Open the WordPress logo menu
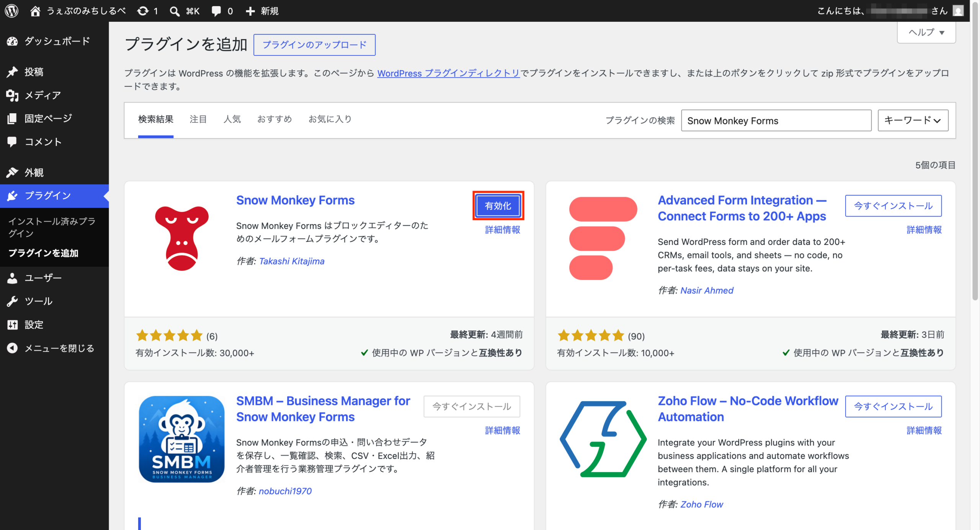Screen dimensions: 980x530 pos(11,11)
